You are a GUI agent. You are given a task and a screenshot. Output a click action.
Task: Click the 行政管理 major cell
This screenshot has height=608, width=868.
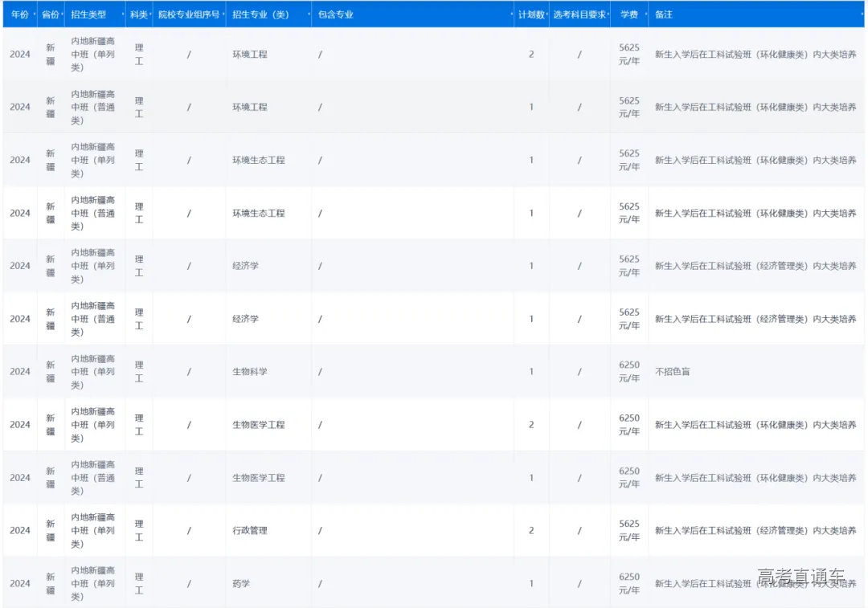pos(250,531)
